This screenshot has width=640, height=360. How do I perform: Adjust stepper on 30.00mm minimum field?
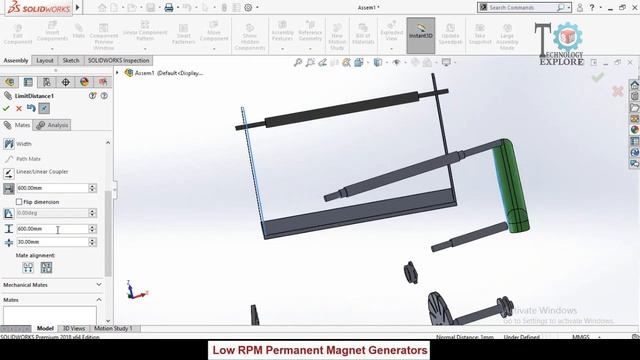click(x=93, y=242)
